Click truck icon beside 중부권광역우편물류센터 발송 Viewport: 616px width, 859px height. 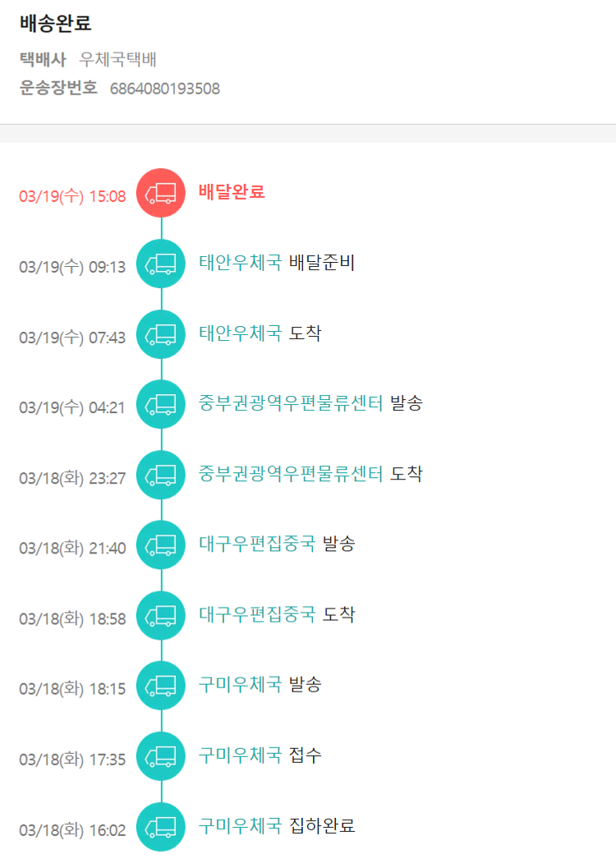coord(161,404)
